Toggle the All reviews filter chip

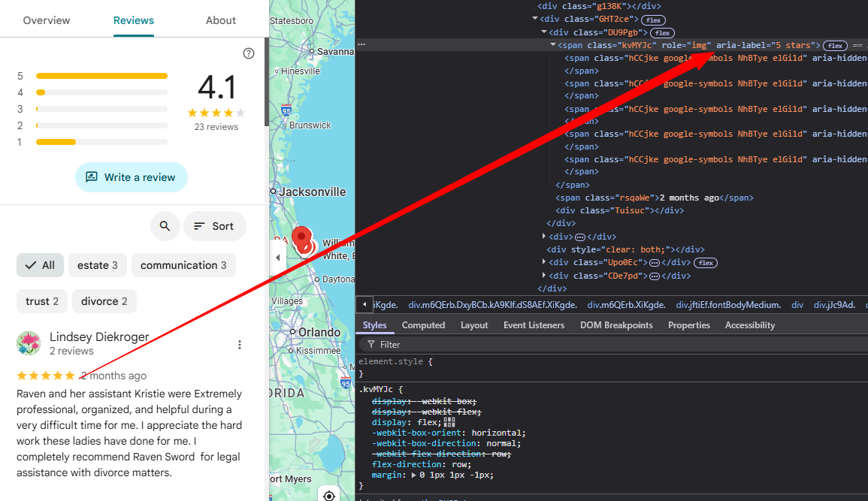click(x=40, y=265)
